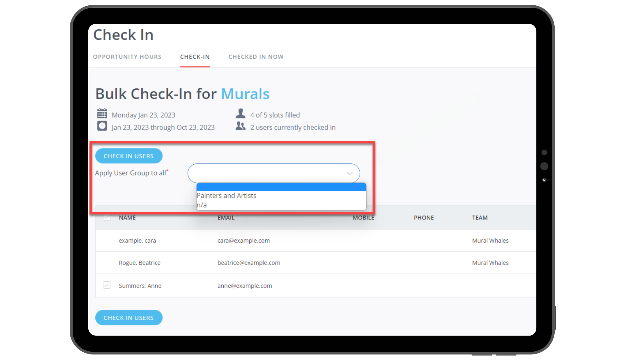Image resolution: width=631 pixels, height=364 pixels.
Task: Open the Apply User Group dropdown
Action: tap(274, 173)
